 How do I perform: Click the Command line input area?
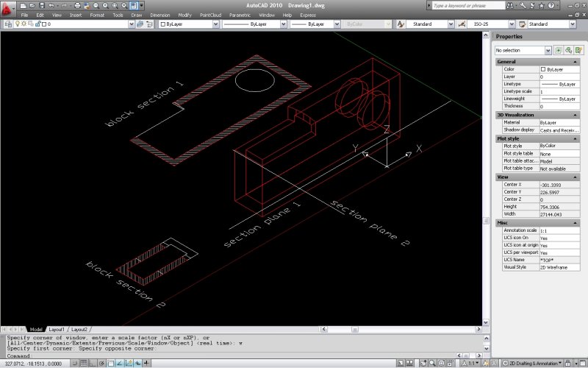pyautogui.click(x=229, y=355)
